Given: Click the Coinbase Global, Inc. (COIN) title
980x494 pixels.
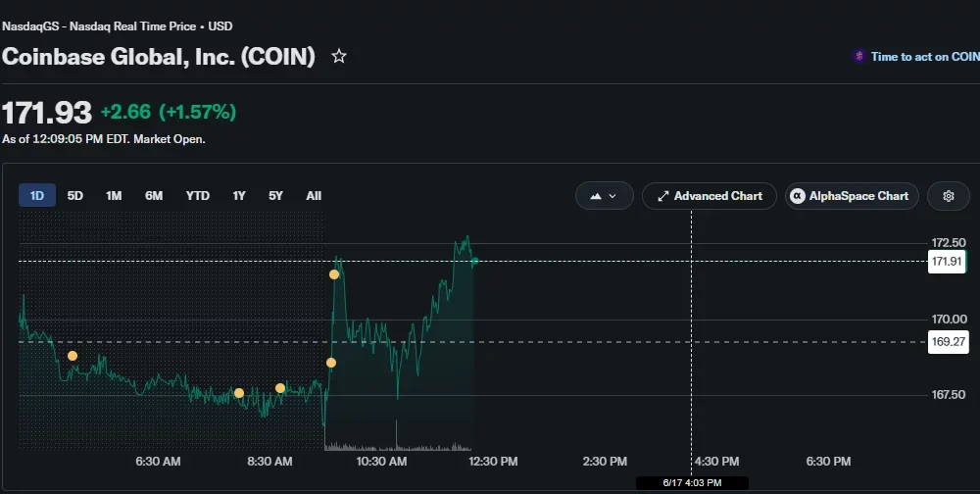Looking at the screenshot, I should (x=159, y=56).
